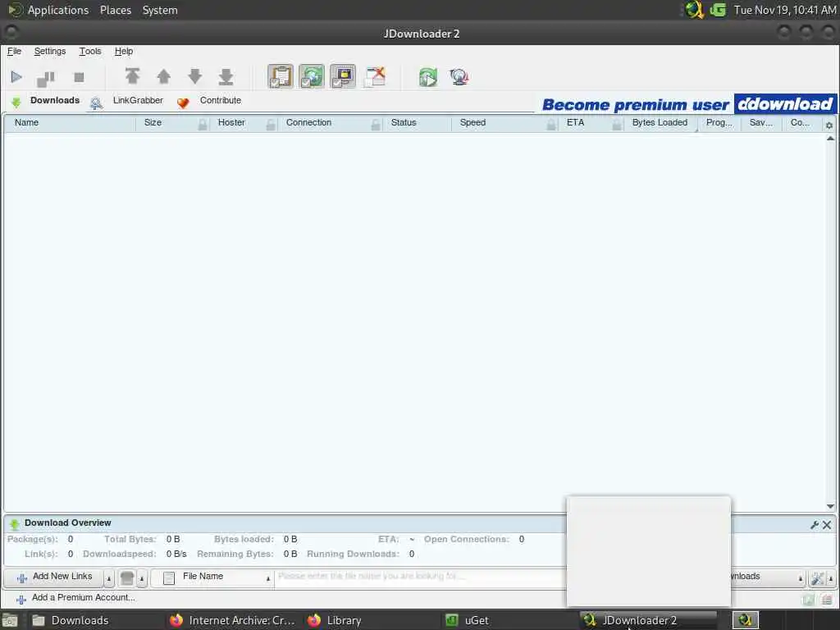Open the System menu in top panel

pos(160,10)
